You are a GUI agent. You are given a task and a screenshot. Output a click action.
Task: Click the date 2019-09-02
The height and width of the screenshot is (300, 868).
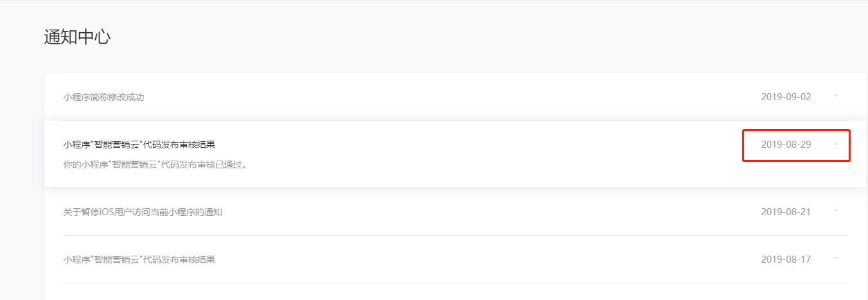pos(786,97)
